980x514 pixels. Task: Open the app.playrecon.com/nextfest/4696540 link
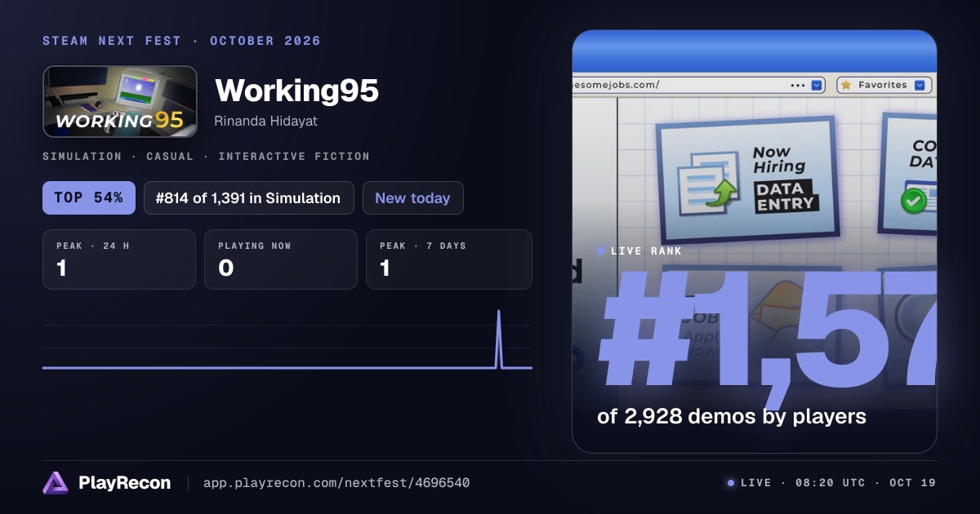pyautogui.click(x=336, y=483)
